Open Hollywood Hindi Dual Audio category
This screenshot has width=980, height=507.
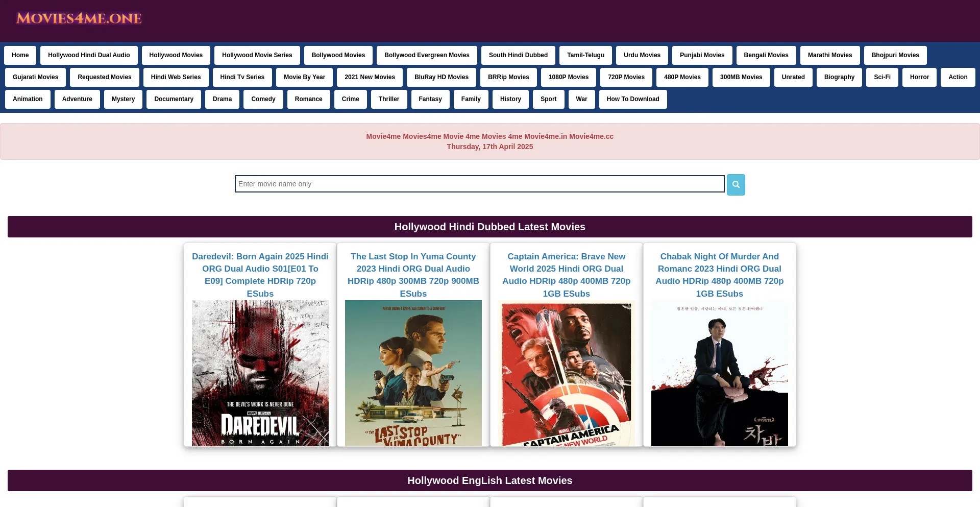pos(89,55)
